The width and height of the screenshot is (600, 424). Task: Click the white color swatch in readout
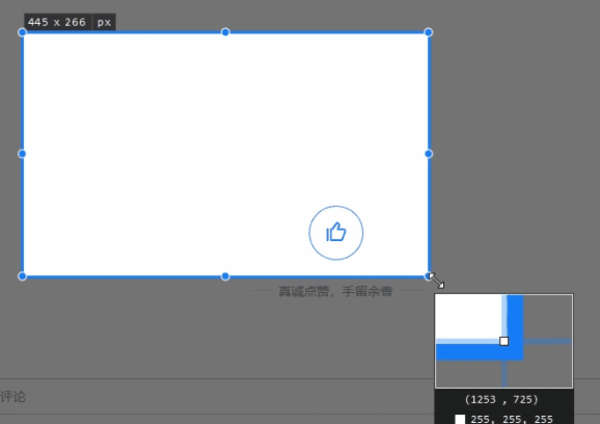(x=460, y=419)
